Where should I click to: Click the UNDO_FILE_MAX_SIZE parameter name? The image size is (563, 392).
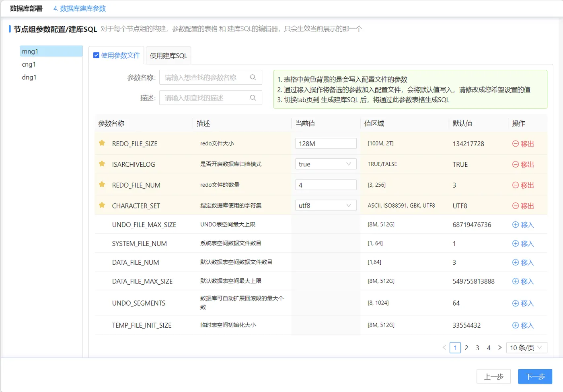pos(144,225)
